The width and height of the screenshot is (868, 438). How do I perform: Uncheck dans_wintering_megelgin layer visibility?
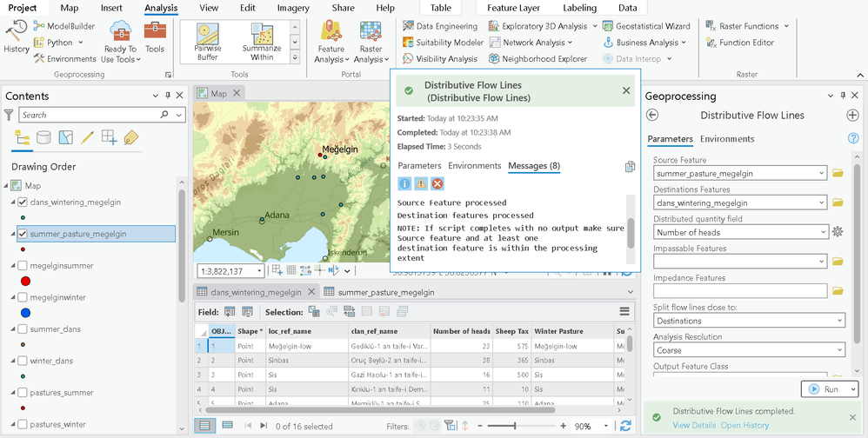click(23, 202)
